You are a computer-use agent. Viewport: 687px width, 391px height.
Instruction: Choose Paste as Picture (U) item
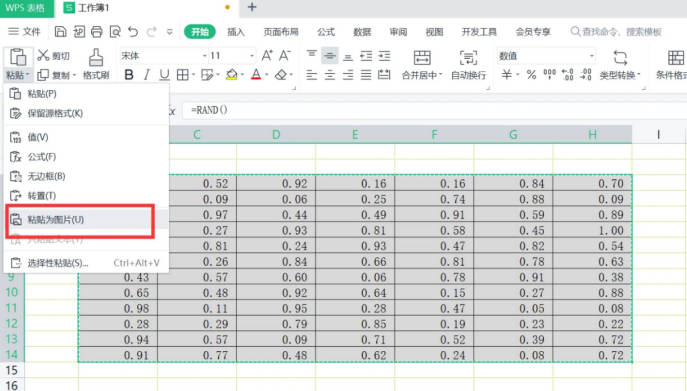click(x=86, y=220)
